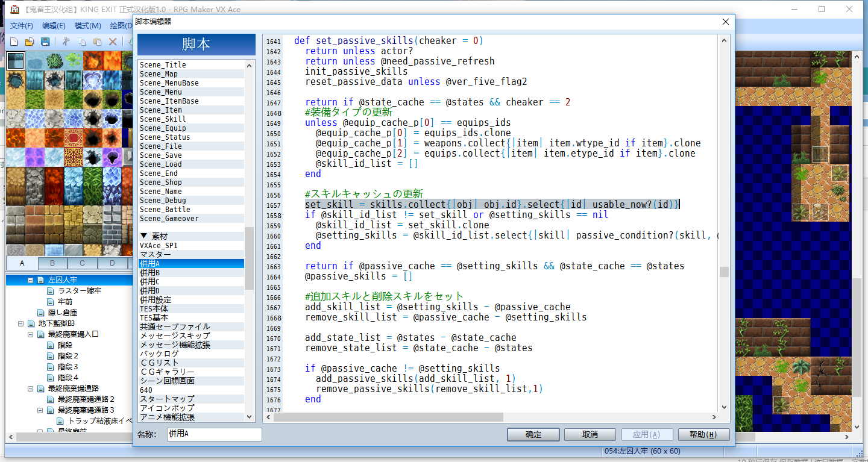Click the Copy toolbar icon

pos(81,42)
